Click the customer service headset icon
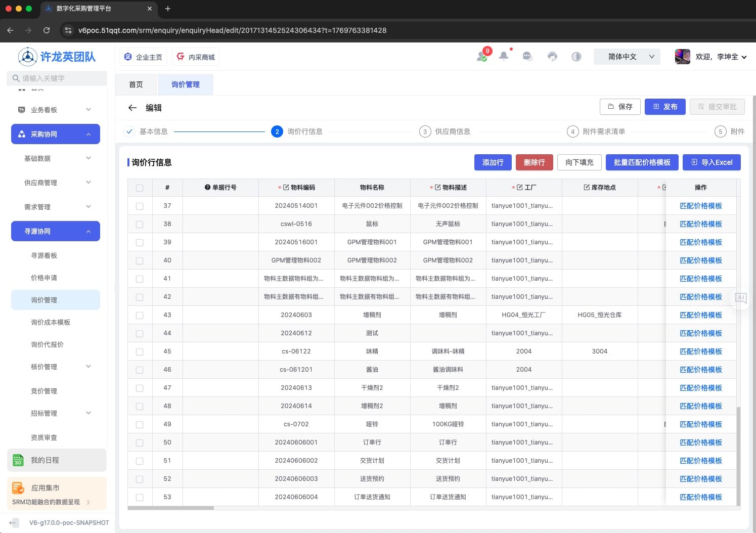Screen dimensions: 756x533 [x=552, y=56]
